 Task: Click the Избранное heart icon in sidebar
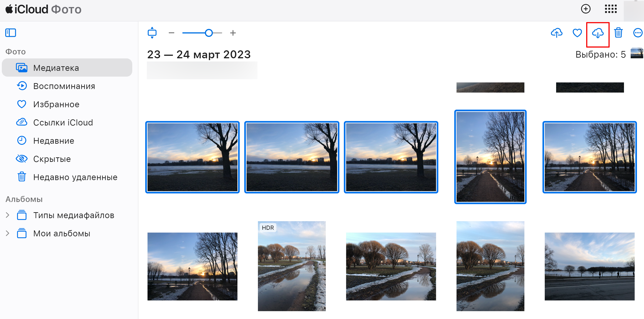point(21,104)
